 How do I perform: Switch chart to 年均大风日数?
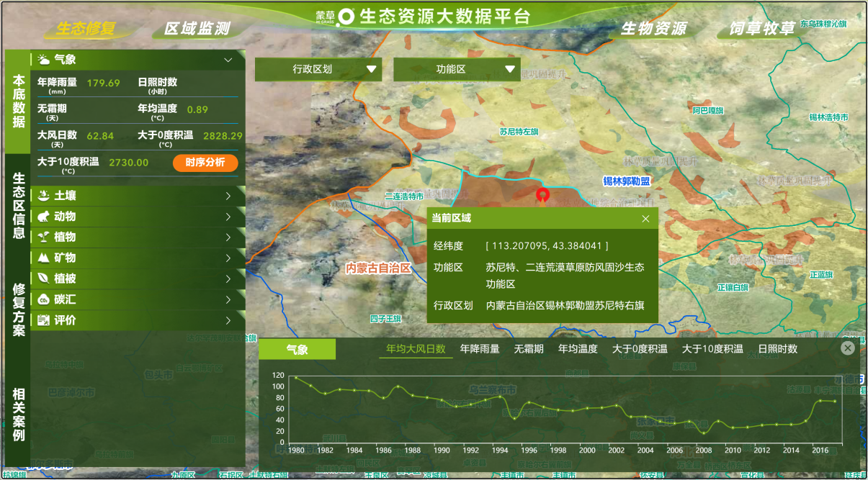[x=416, y=349]
